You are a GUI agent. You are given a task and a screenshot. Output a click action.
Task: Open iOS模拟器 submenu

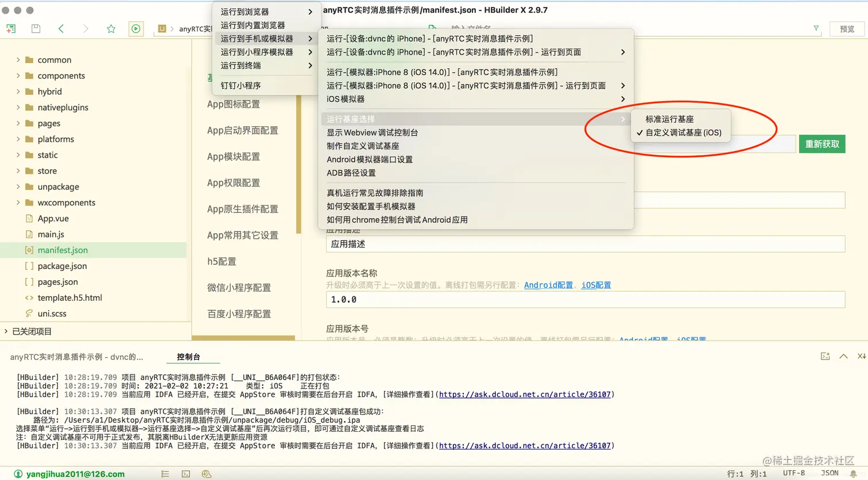click(475, 99)
